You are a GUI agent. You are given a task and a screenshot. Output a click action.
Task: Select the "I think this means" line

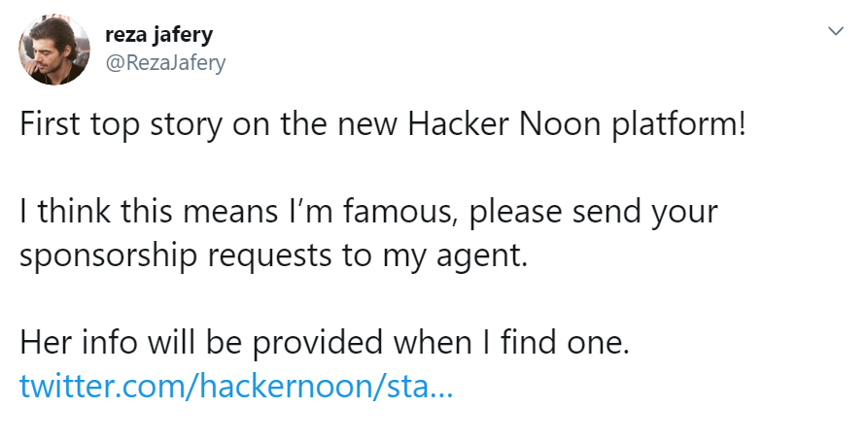(x=368, y=213)
